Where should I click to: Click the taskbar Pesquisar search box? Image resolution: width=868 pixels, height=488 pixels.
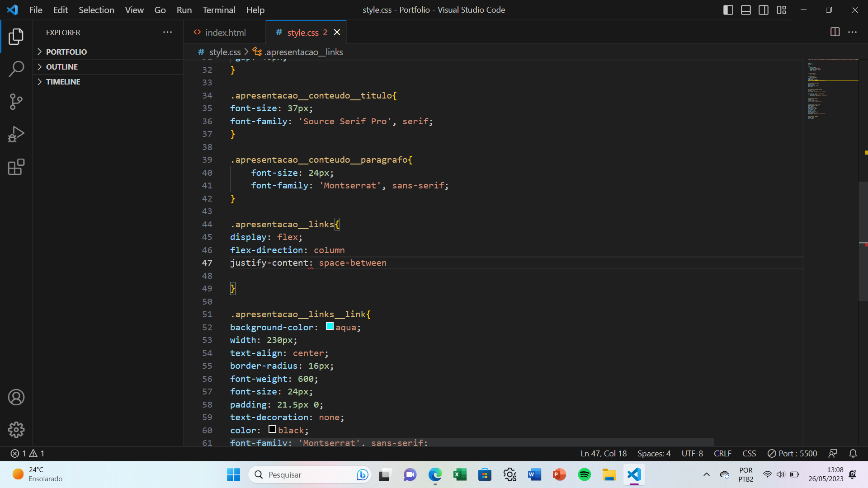pos(310,475)
